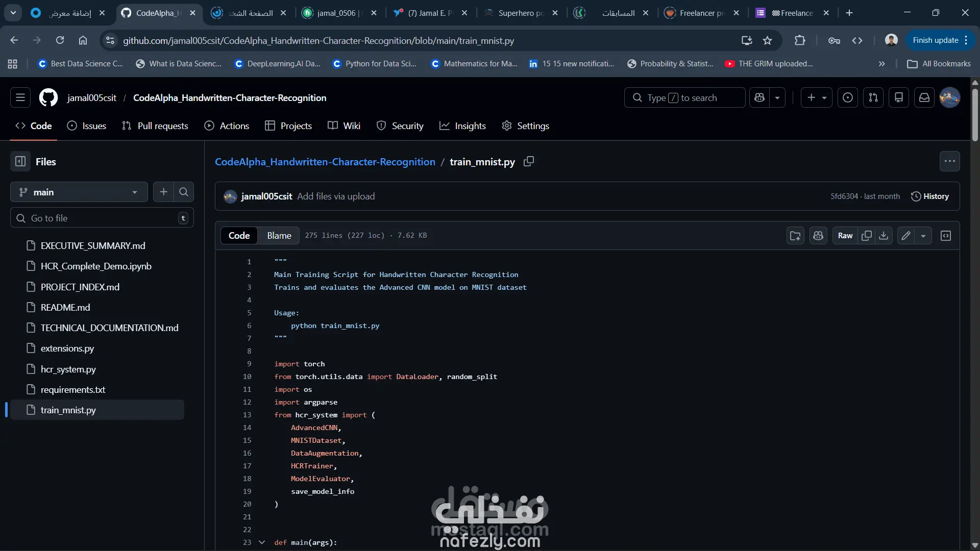980x551 pixels.
Task: Open notifications inbox icon
Action: [x=924, y=97]
